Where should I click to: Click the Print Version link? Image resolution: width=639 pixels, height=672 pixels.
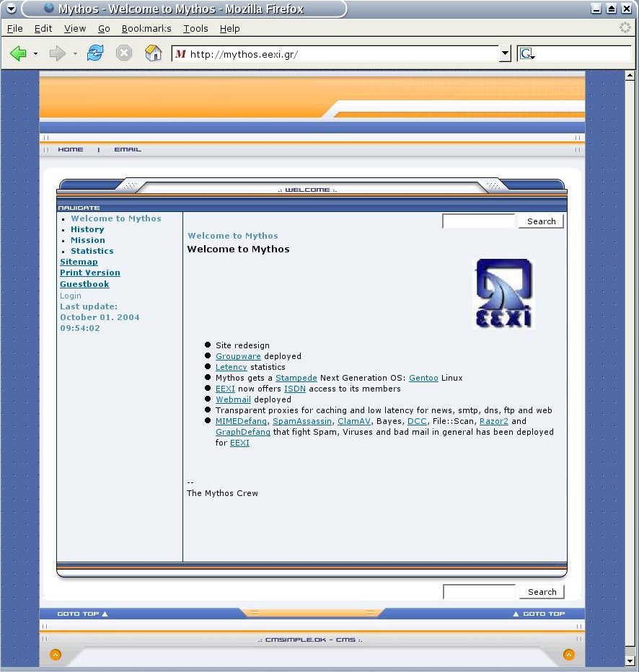[x=90, y=273]
